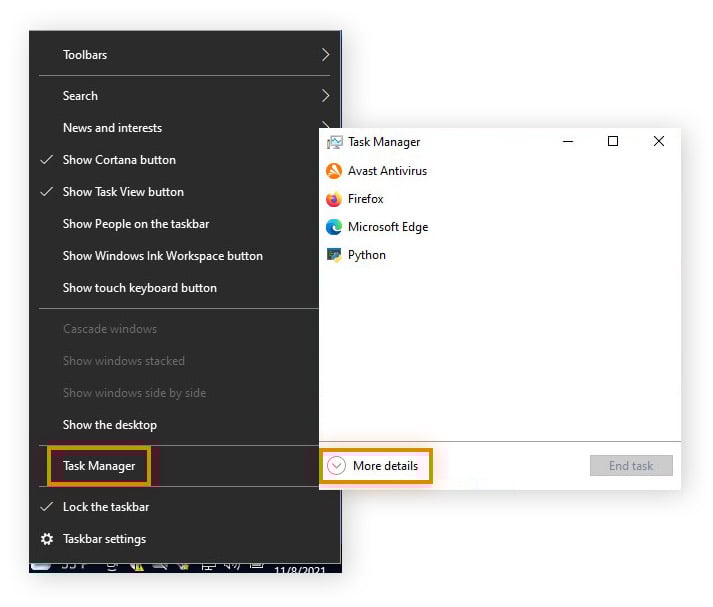Click the Microsoft Edge icon
The height and width of the screenshot is (607, 713).
pos(334,227)
